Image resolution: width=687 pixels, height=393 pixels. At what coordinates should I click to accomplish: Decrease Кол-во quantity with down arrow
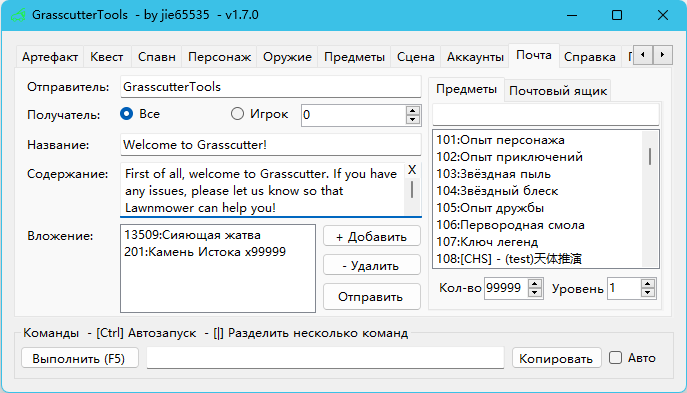tap(535, 294)
